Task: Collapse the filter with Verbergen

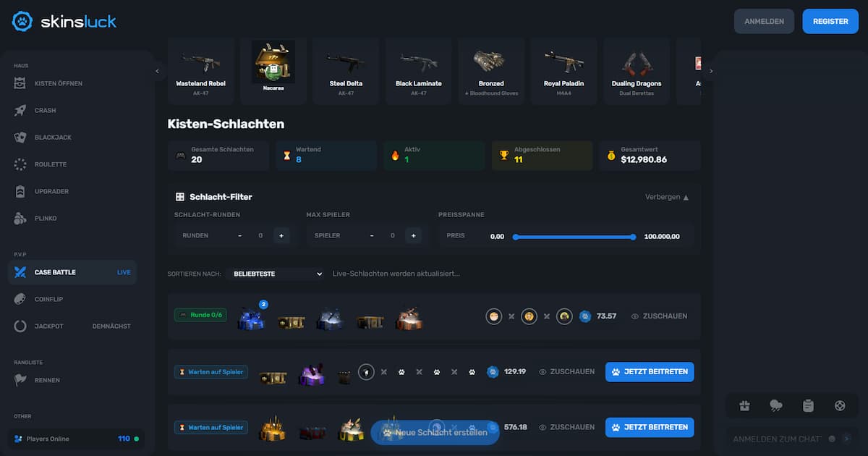Action: click(667, 197)
